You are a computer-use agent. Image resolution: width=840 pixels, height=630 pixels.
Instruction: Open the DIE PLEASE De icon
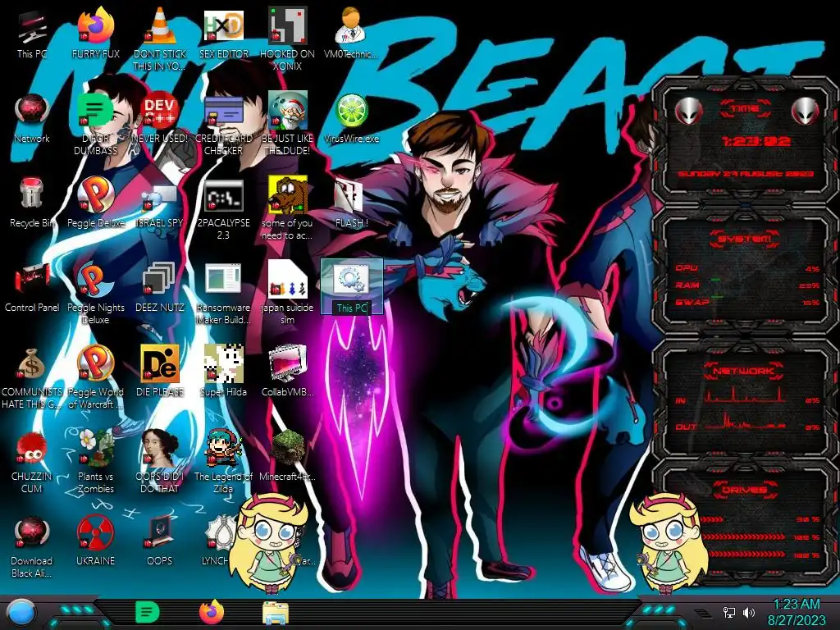(x=160, y=371)
